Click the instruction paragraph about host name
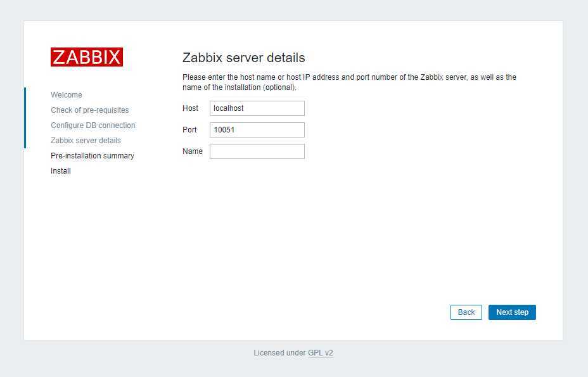 tap(350, 82)
